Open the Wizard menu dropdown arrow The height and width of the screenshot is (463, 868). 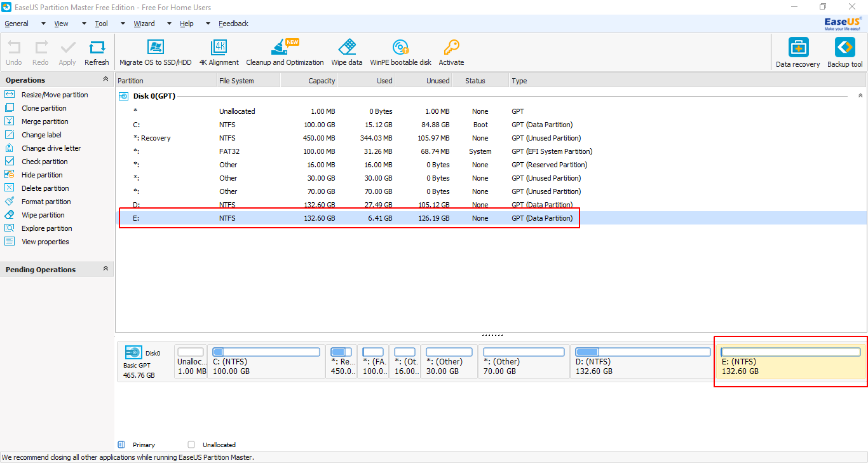click(169, 24)
